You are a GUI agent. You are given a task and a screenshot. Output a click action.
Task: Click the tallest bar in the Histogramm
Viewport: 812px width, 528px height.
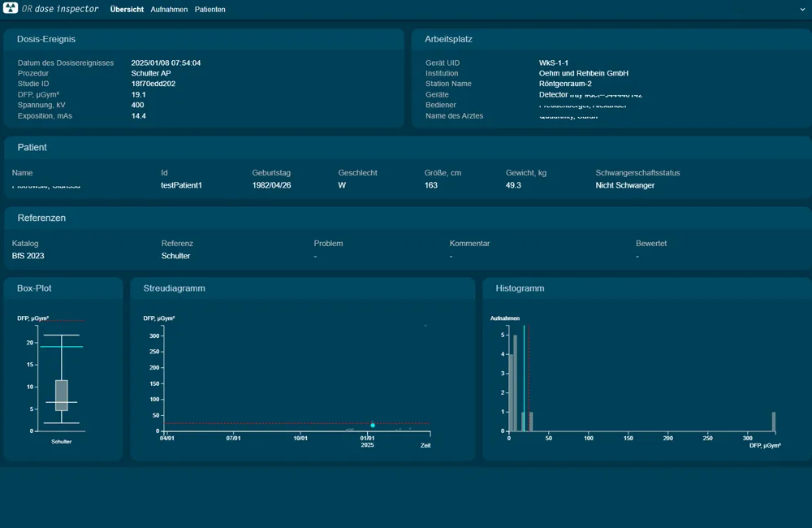[x=515, y=382]
